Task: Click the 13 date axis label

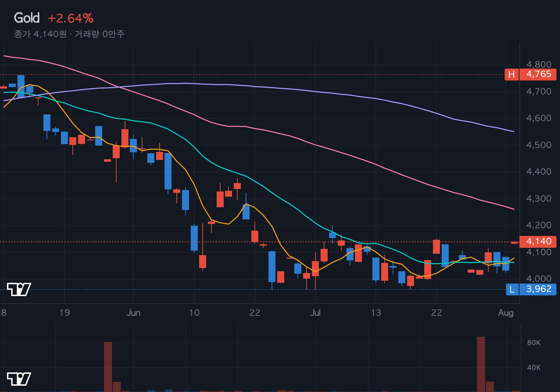Action: click(x=376, y=313)
